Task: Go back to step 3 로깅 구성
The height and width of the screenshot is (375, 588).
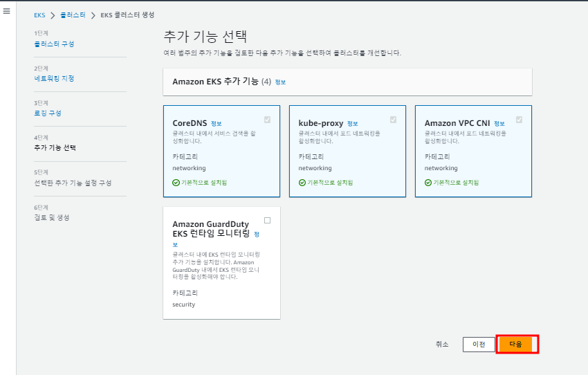Action: pyautogui.click(x=48, y=113)
